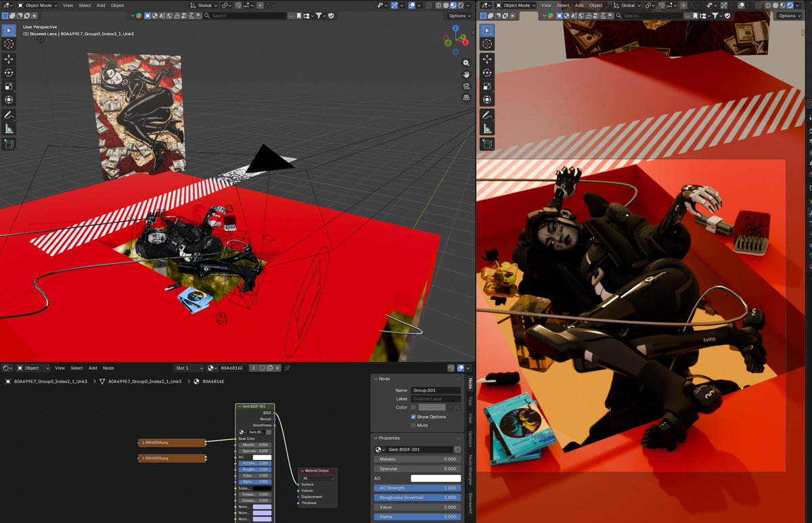This screenshot has height=523, width=812.
Task: Toggle proportional editing in left viewport header
Action: (261, 5)
